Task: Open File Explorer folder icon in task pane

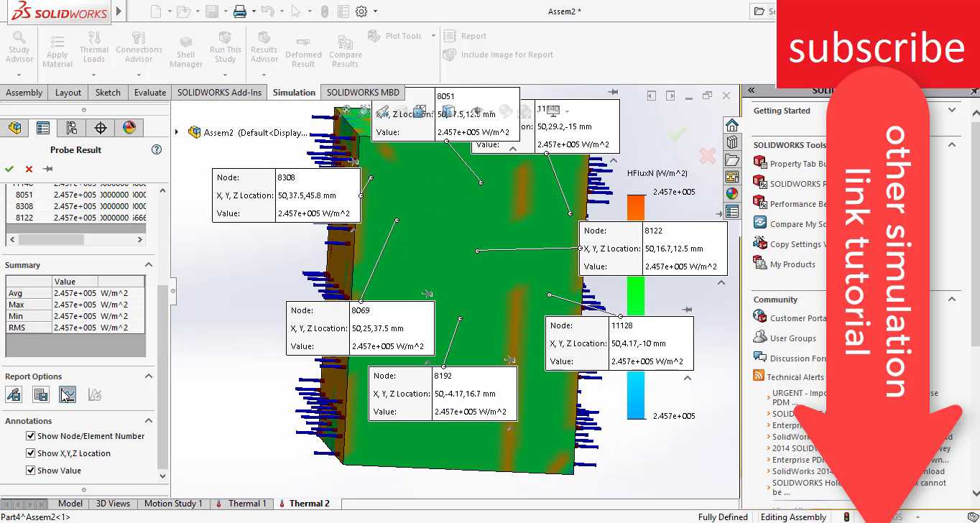Action: tap(732, 159)
